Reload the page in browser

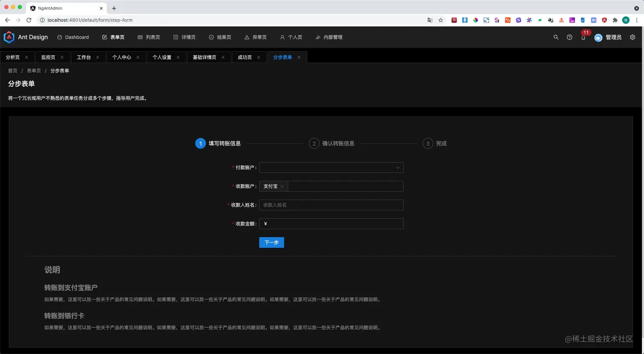point(29,20)
